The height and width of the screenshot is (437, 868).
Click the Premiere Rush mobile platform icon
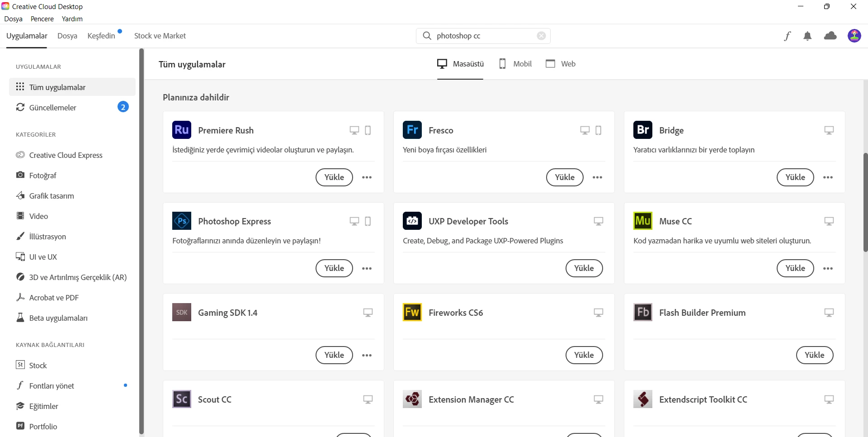coord(368,130)
